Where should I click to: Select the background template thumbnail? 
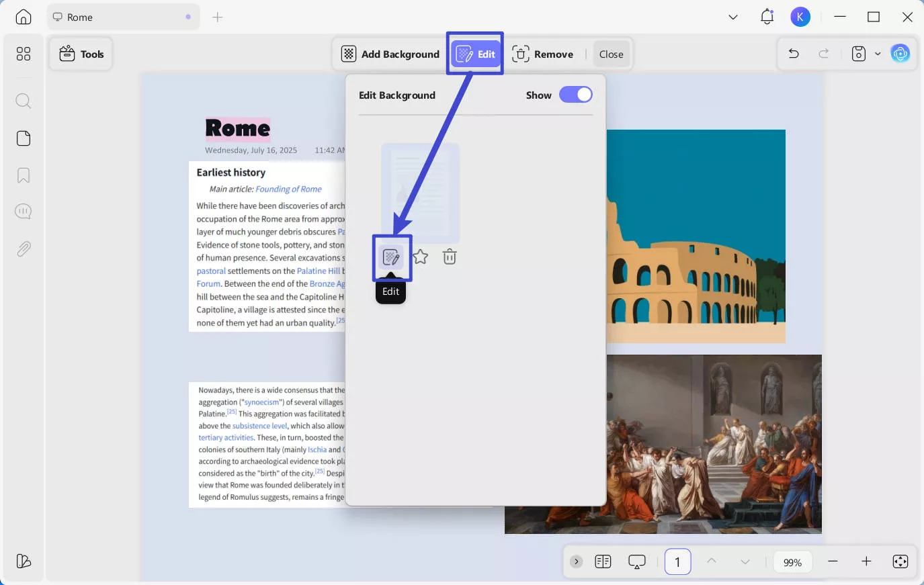pyautogui.click(x=421, y=193)
